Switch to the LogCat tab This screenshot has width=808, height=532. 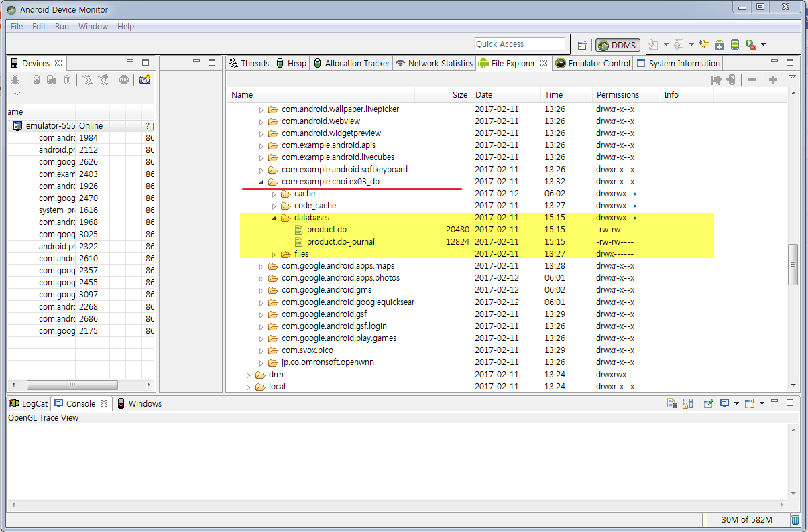pos(28,403)
